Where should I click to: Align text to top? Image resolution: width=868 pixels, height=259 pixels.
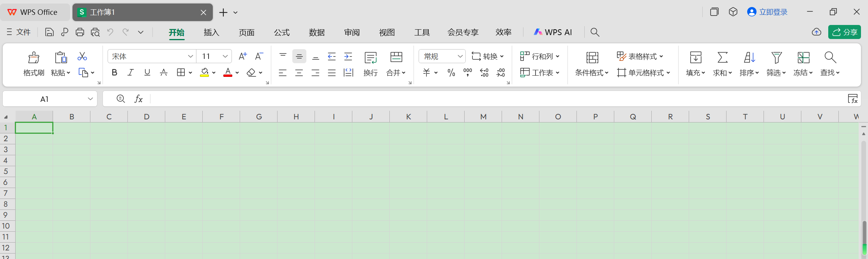tap(283, 56)
